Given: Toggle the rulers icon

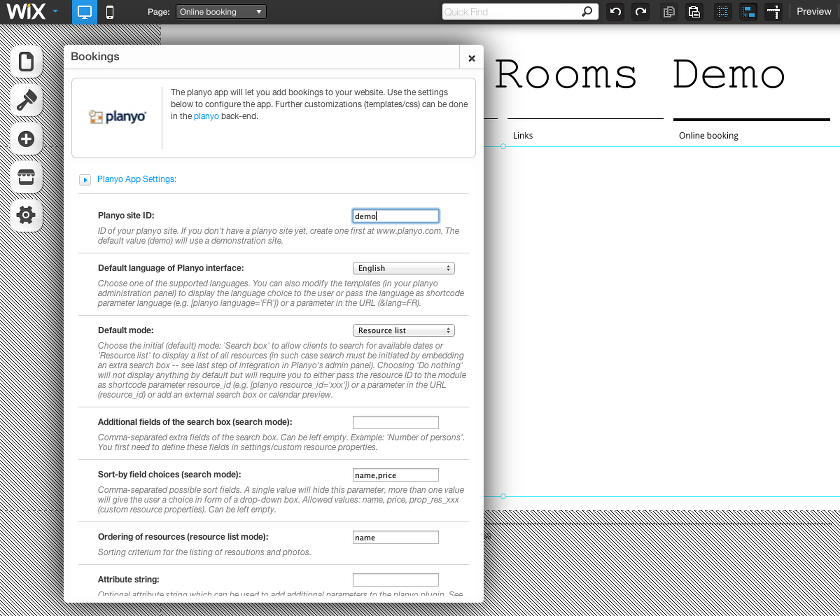Looking at the screenshot, I should click(x=774, y=12).
